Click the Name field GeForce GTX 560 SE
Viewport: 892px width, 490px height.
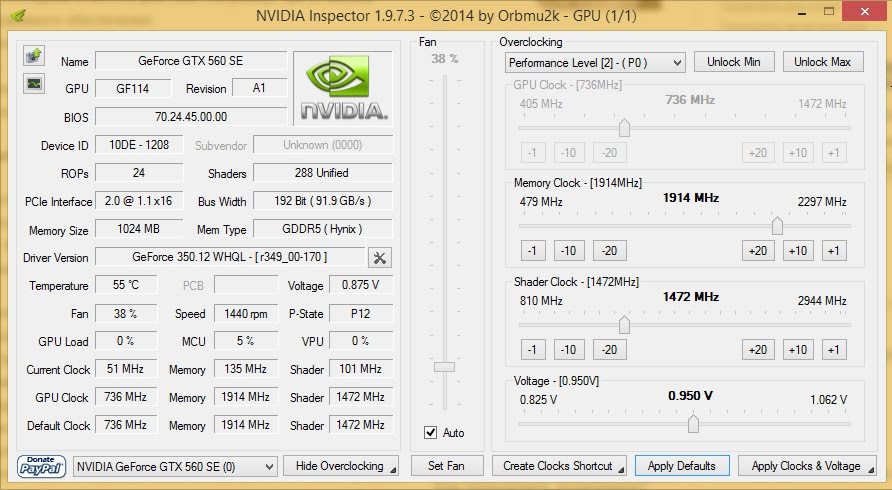pos(191,61)
